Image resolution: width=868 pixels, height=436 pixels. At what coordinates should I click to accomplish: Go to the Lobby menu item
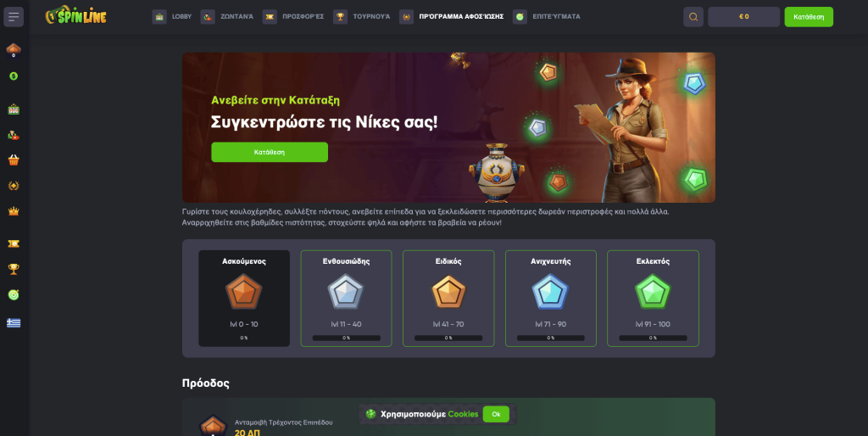pos(172,17)
